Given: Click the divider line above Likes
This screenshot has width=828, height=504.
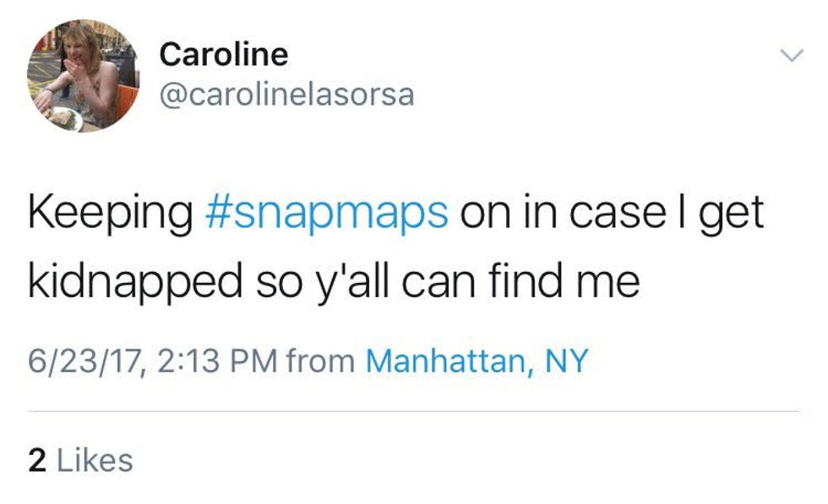Looking at the screenshot, I should click(x=414, y=412).
